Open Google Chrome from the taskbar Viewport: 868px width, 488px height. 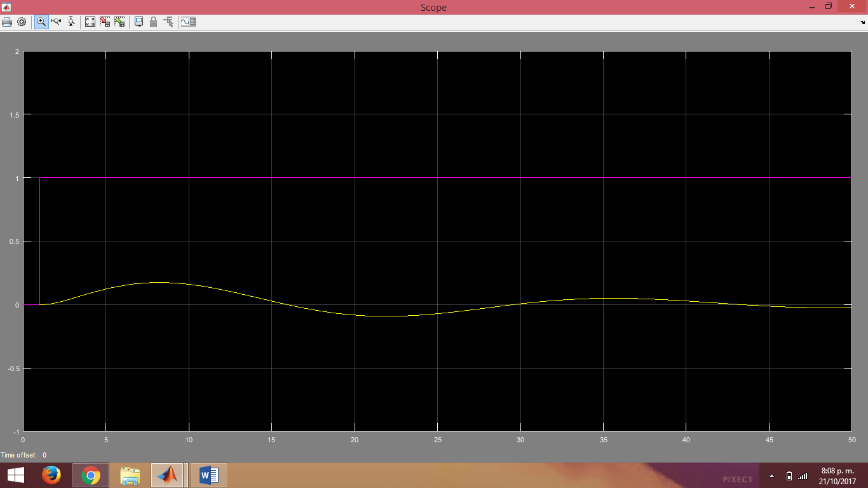[x=90, y=475]
